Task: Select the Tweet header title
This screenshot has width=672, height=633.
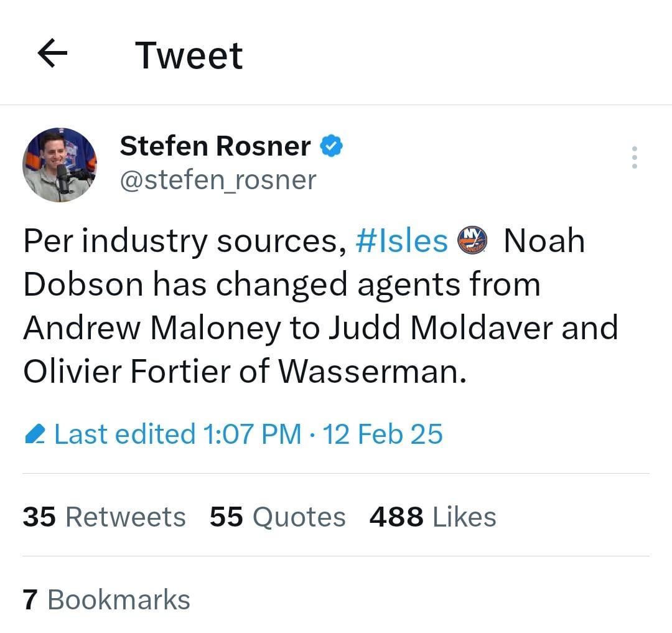Action: (188, 55)
